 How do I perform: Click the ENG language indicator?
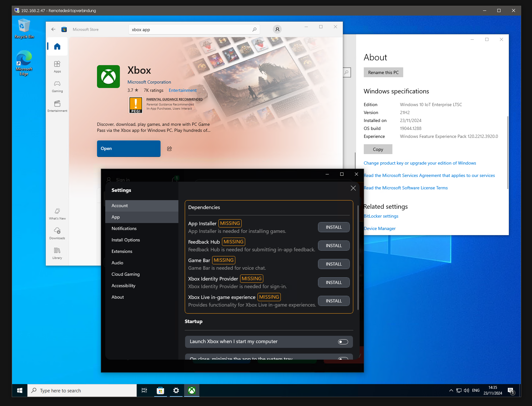coord(476,390)
